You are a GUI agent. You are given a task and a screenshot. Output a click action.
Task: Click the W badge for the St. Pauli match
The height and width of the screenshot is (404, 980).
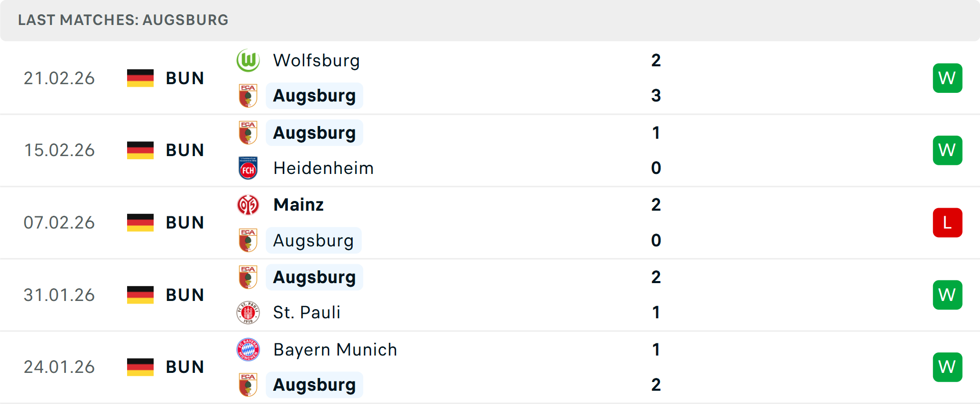[x=947, y=294]
